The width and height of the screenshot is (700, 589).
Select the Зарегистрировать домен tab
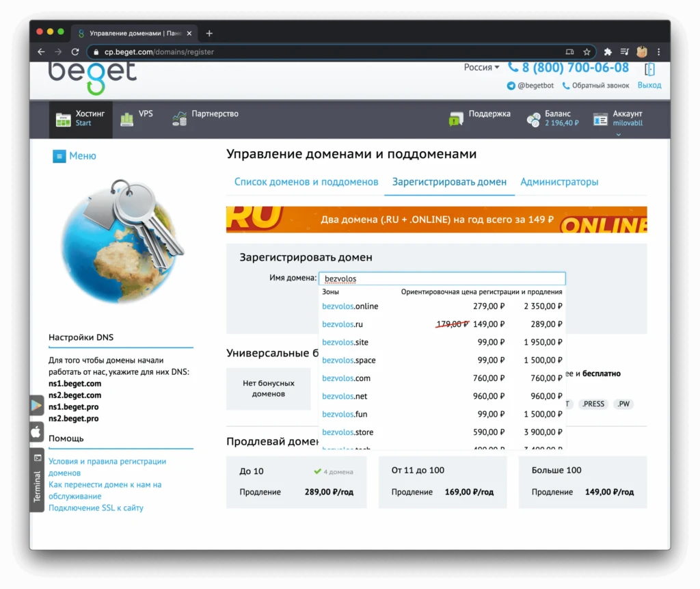(449, 182)
